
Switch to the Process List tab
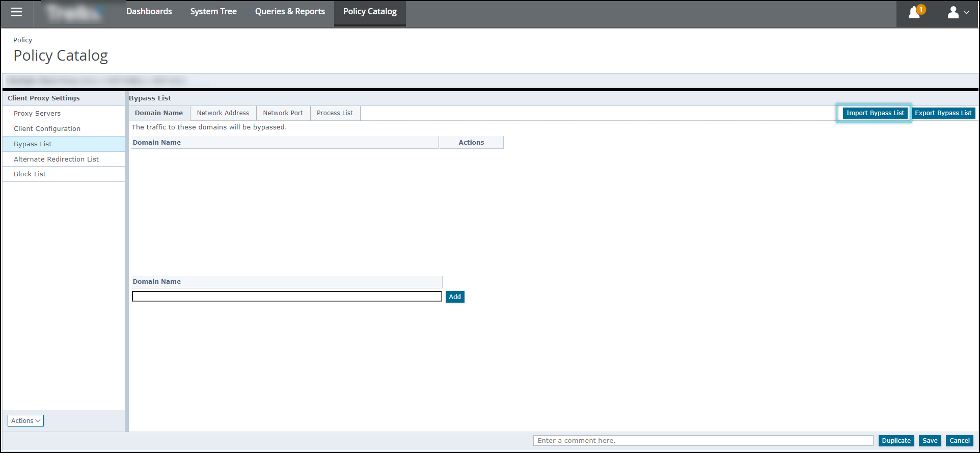point(335,113)
